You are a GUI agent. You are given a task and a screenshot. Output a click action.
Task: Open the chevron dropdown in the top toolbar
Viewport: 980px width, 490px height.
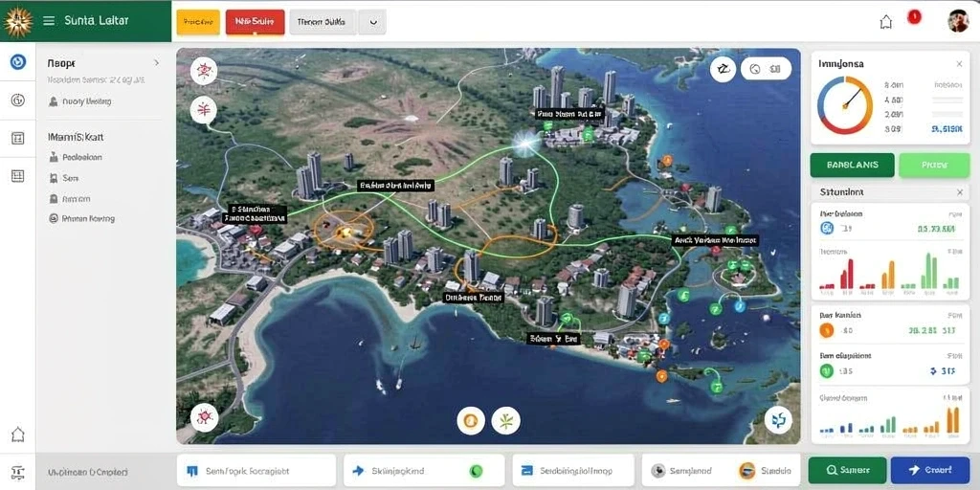point(373,21)
